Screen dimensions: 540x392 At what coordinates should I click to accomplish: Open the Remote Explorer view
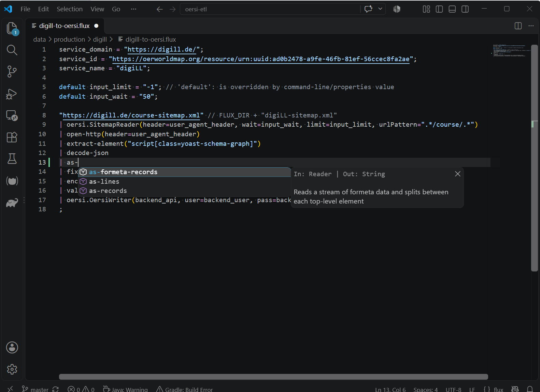click(12, 115)
